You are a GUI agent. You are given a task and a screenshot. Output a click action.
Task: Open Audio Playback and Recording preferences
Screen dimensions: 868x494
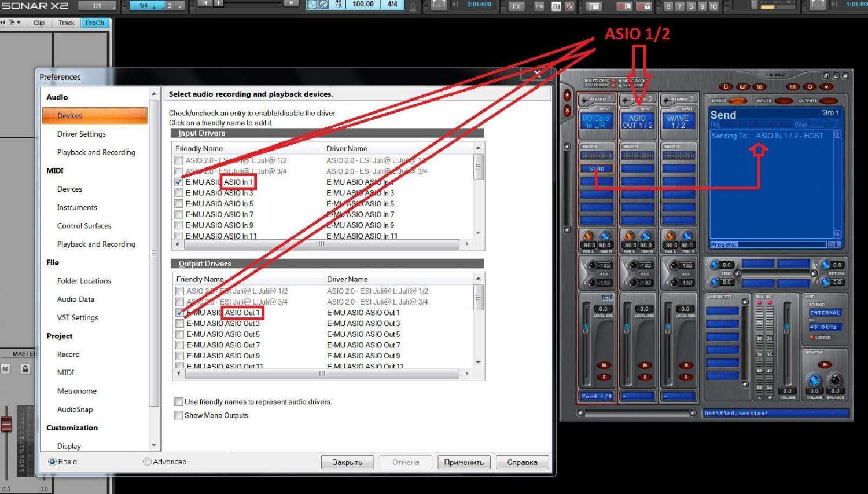point(96,152)
